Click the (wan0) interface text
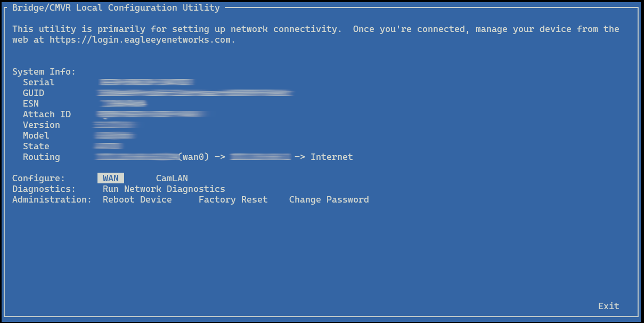 [193, 157]
